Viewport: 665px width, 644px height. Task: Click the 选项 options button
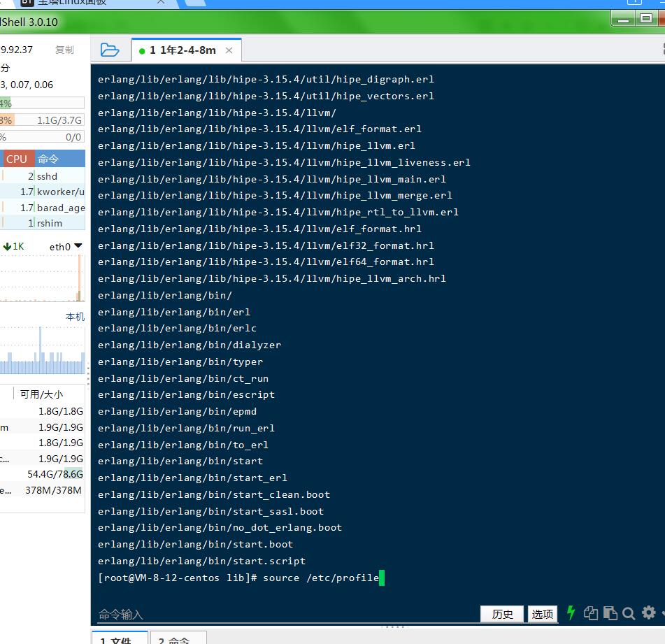[543, 614]
